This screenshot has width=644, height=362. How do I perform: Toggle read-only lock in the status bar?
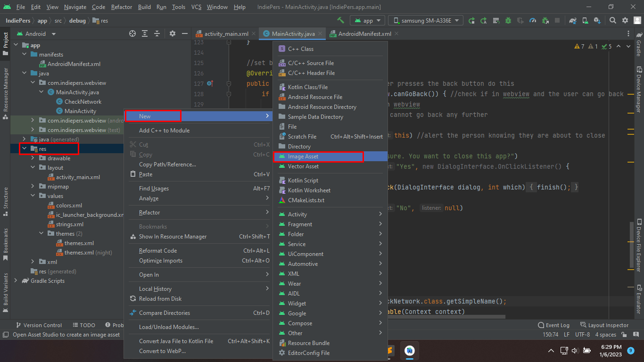(624, 334)
